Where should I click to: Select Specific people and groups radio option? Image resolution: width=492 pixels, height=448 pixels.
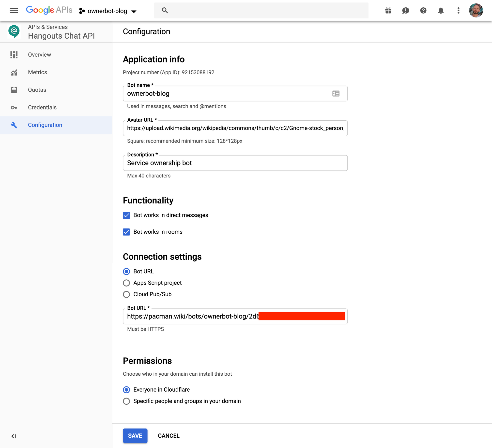(126, 401)
